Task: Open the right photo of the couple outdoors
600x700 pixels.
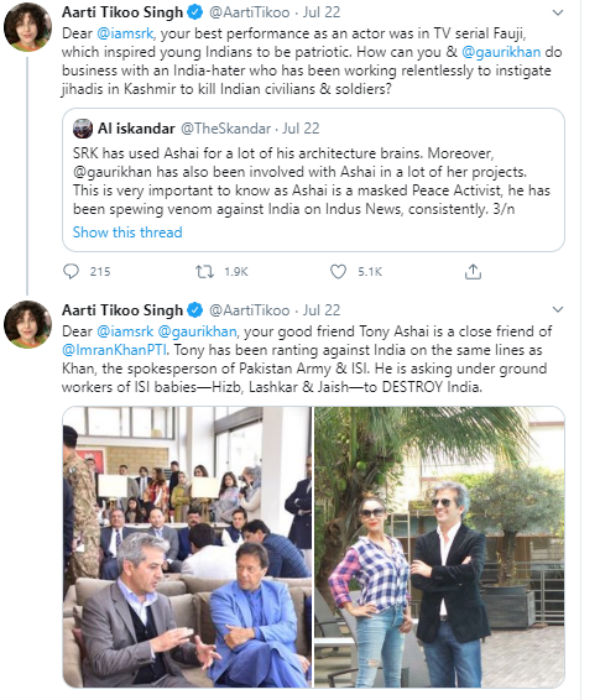Action: pos(440,546)
